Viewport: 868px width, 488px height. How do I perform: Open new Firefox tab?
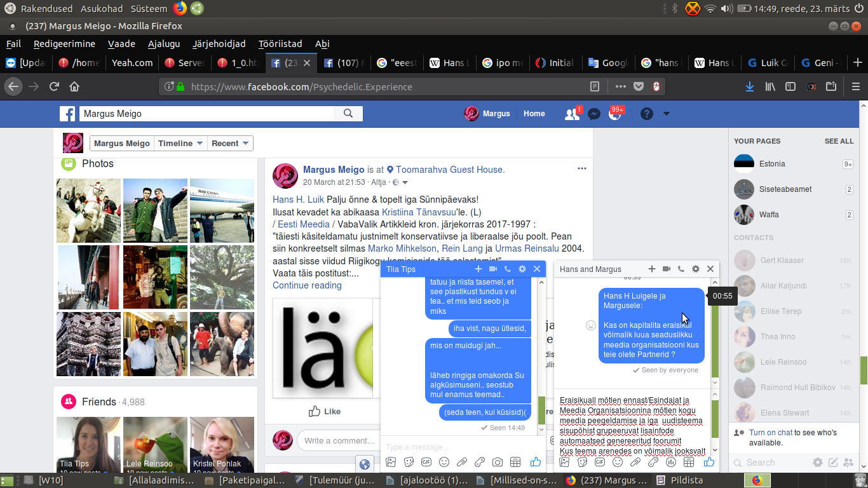pos(857,62)
